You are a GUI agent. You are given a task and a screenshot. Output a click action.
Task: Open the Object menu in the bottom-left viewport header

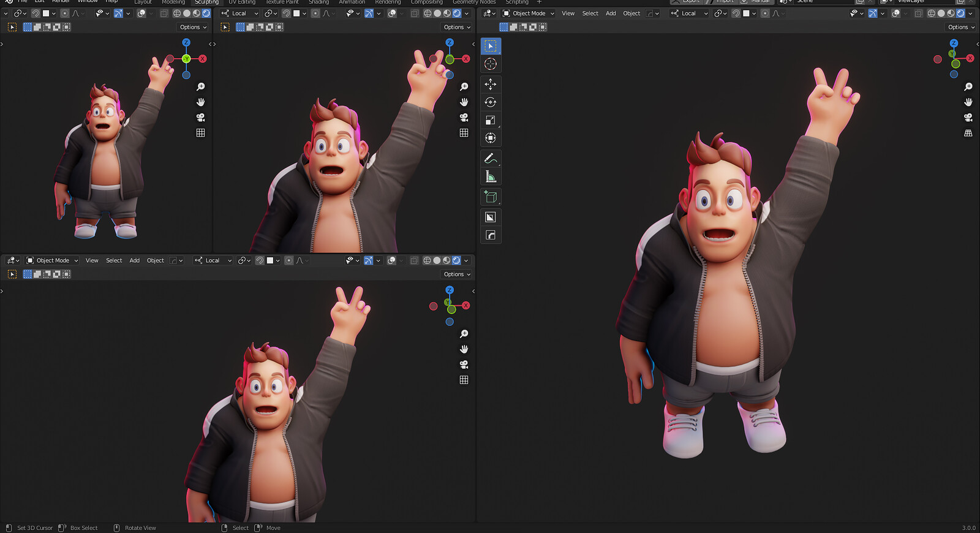tap(156, 260)
